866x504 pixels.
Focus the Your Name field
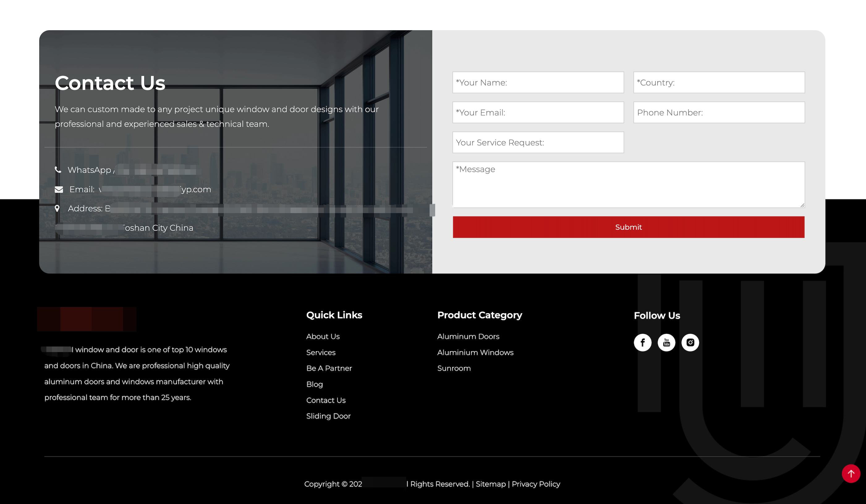point(538,82)
